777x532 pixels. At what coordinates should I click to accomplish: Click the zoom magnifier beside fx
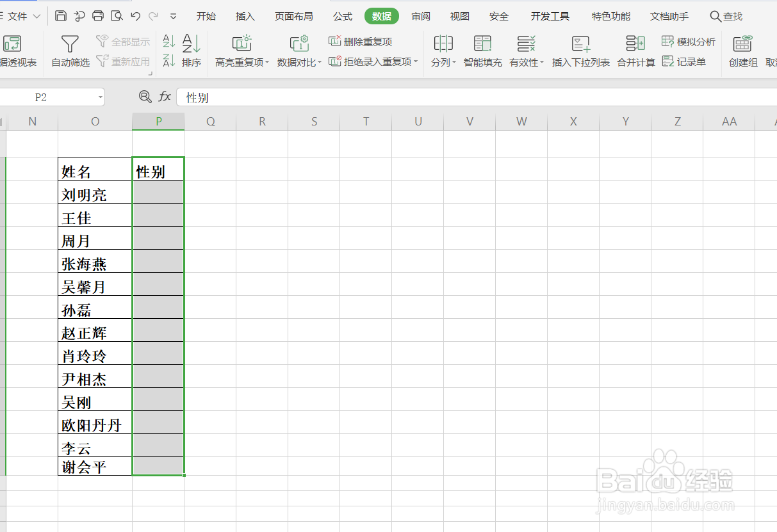point(145,97)
